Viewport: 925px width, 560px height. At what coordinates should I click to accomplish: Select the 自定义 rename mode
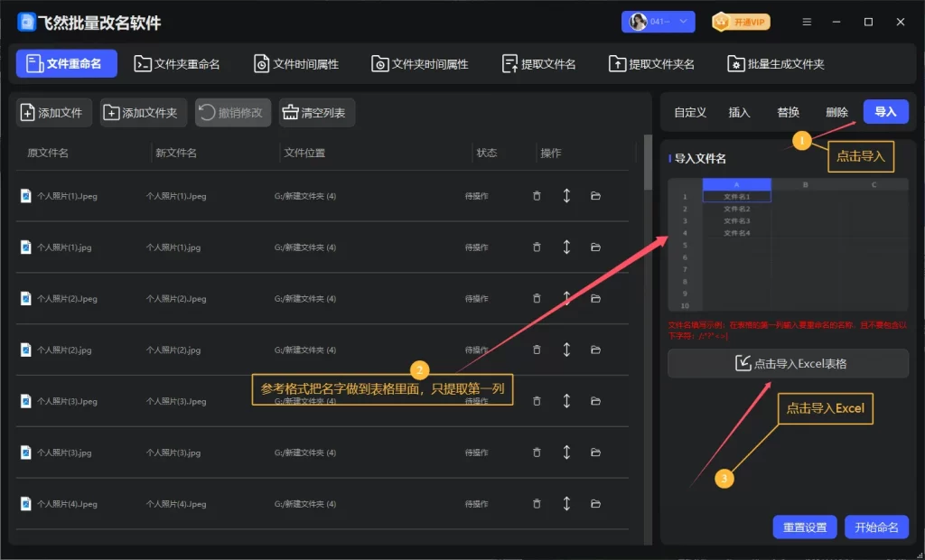coord(690,112)
